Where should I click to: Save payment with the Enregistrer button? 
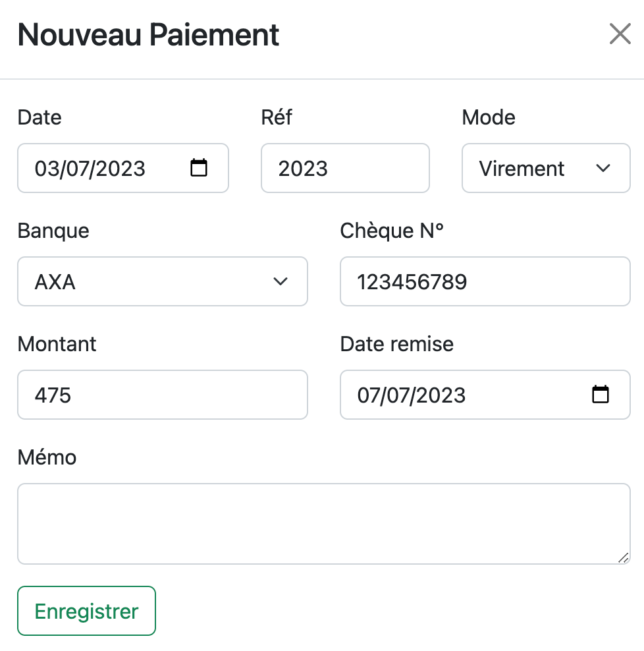point(87,611)
